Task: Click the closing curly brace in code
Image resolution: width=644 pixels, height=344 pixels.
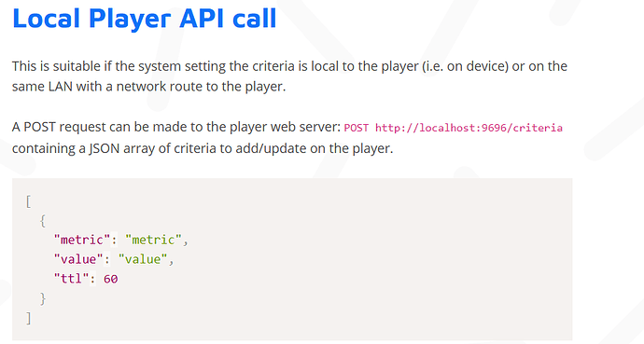Action: click(x=42, y=298)
